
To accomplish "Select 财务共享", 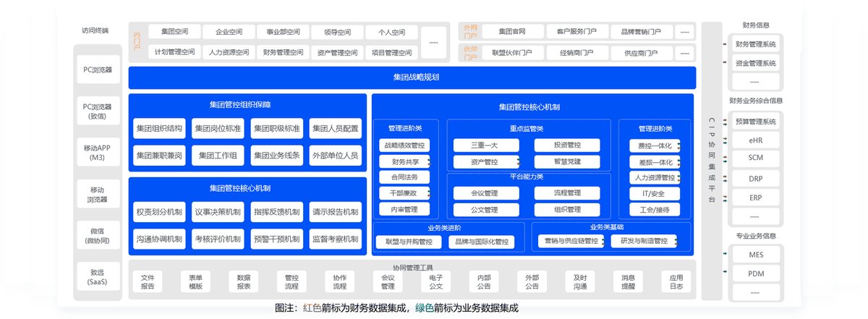I will pos(404,161).
